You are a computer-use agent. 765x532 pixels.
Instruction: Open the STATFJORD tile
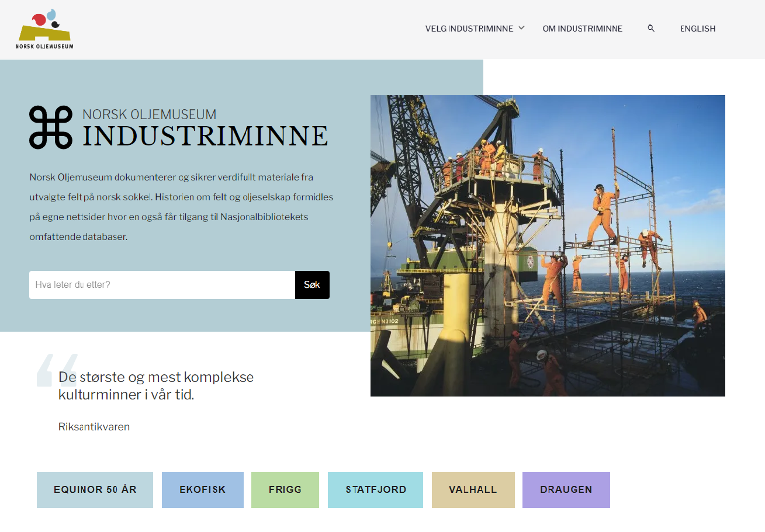click(x=376, y=490)
